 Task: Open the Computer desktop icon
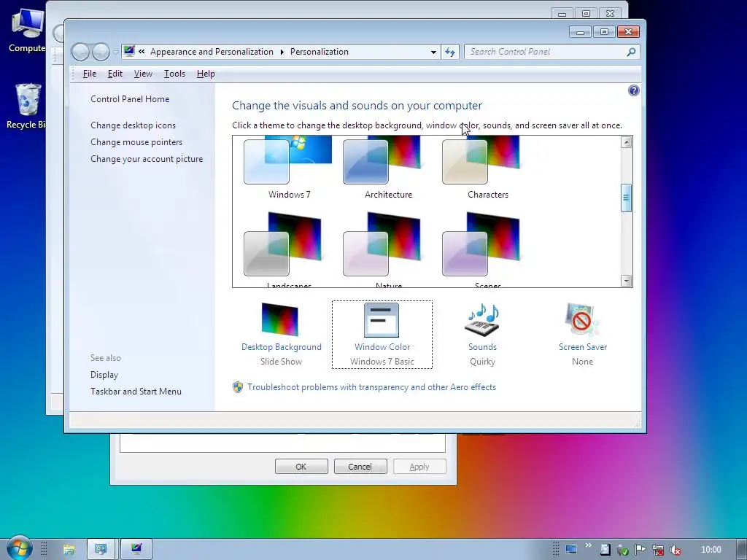28,31
